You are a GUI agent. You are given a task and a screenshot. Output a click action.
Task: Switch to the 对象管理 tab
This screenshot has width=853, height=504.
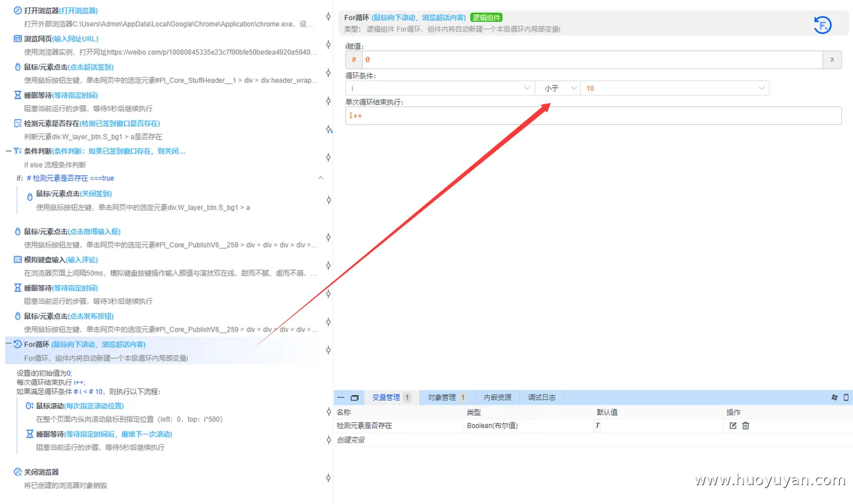coord(447,397)
